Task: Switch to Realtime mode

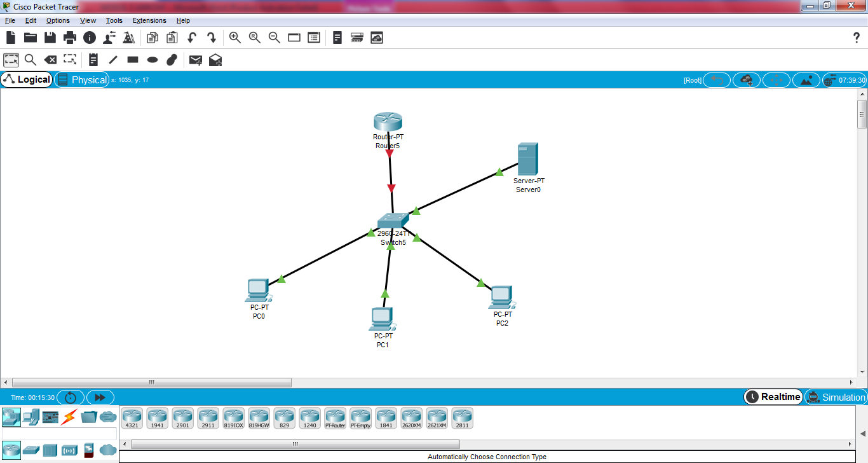Action: (773, 397)
